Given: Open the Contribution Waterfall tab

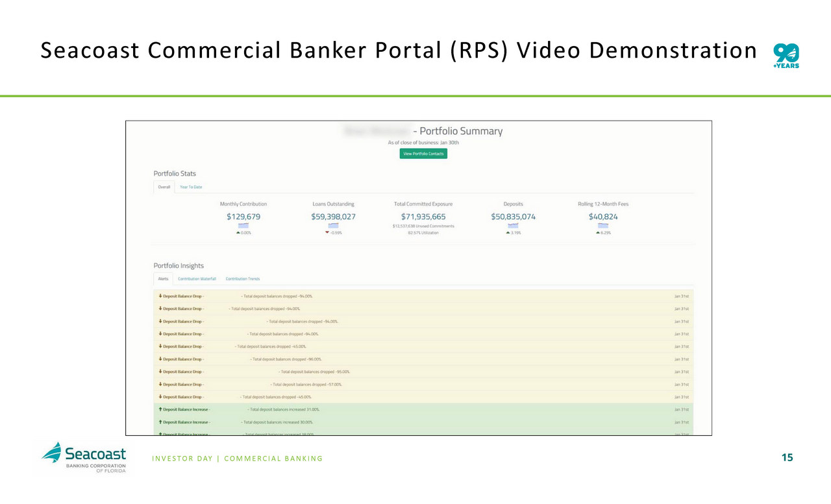Looking at the screenshot, I should point(197,279).
